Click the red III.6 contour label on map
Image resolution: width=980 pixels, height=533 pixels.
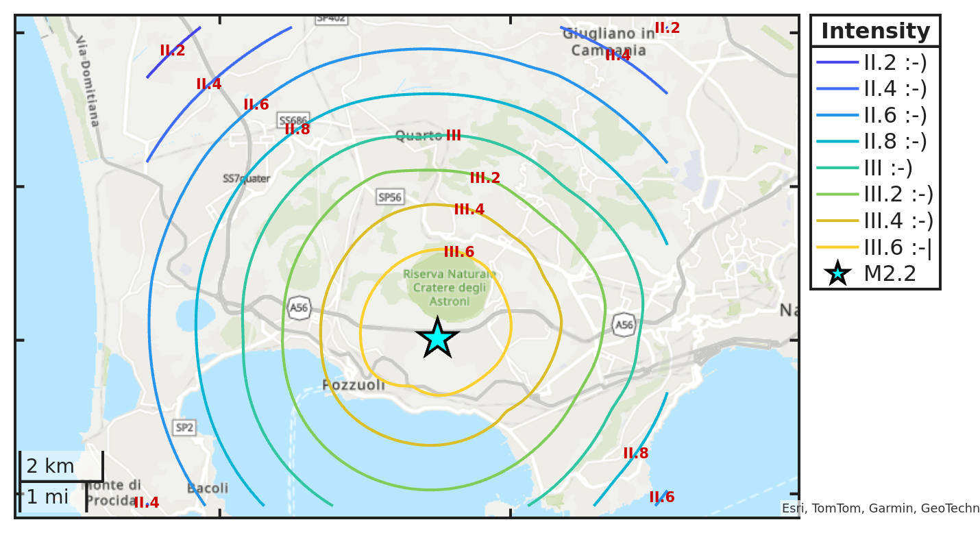pos(459,252)
